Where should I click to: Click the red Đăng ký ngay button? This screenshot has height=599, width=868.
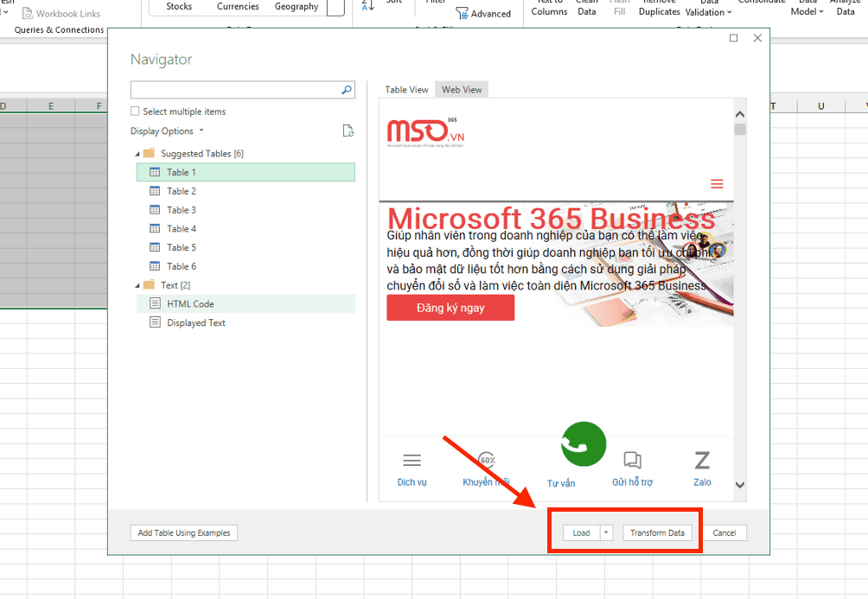click(x=450, y=308)
